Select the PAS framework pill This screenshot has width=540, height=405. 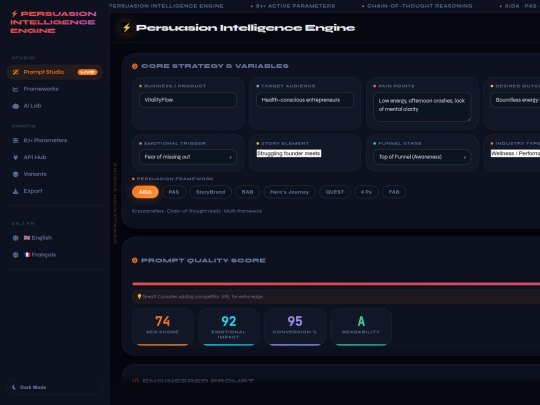point(174,192)
